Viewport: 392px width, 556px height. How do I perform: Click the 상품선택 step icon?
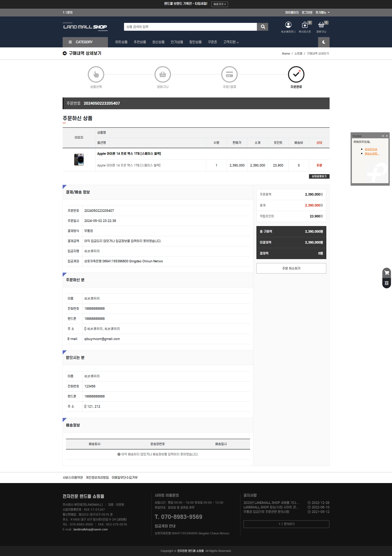(x=96, y=74)
